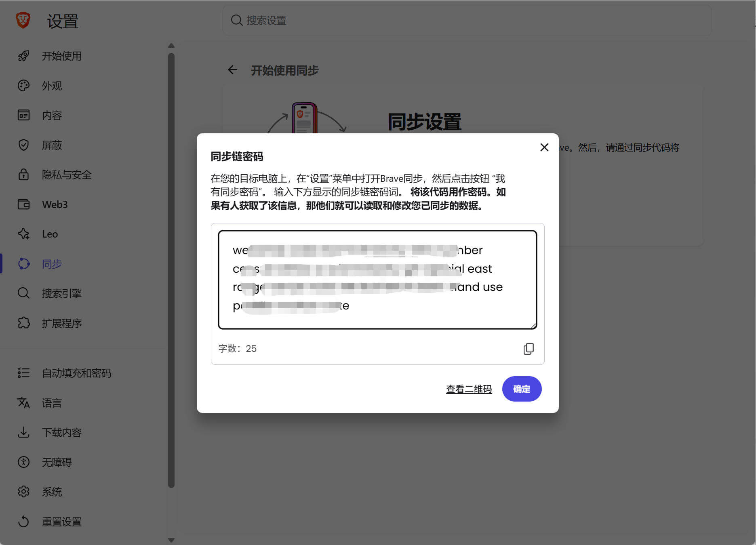Go back with the arrow beside 开始使用同步
756x545 pixels.
(x=233, y=70)
